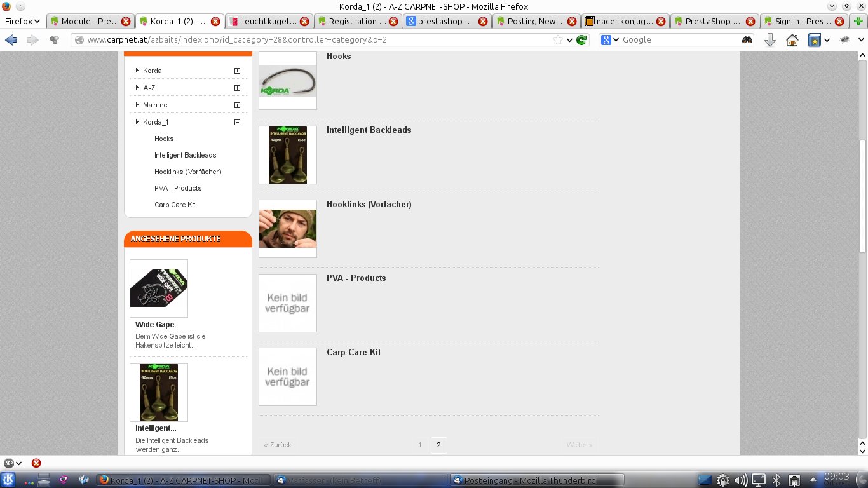Close the nacer konjug... tab
Viewport: 868px width, 488px height.
click(x=661, y=21)
